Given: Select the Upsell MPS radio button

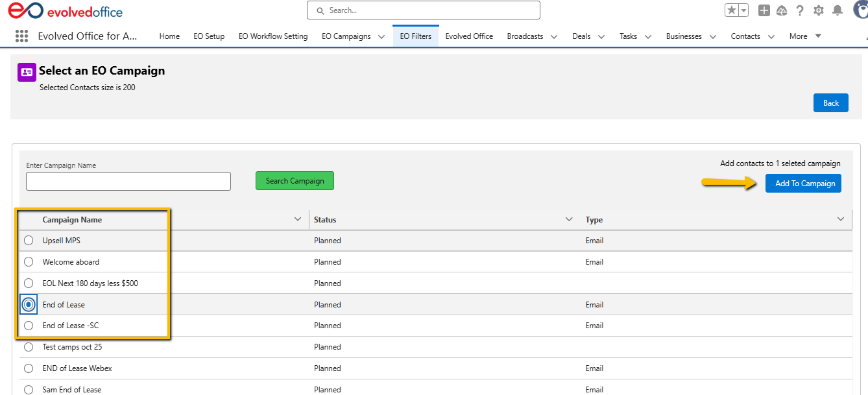Looking at the screenshot, I should (29, 241).
